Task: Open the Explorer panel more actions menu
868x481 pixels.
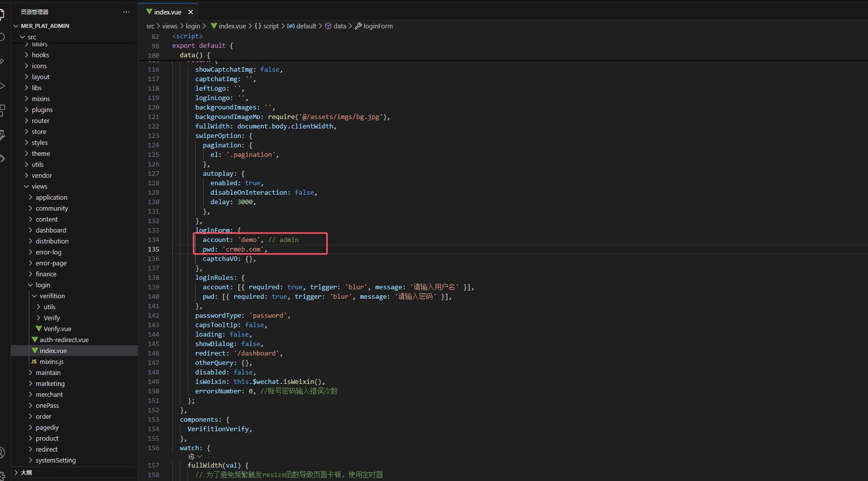Action: click(x=126, y=12)
